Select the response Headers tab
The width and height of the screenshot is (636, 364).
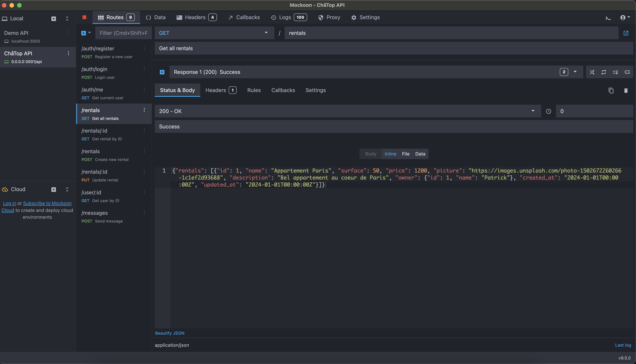[221, 90]
